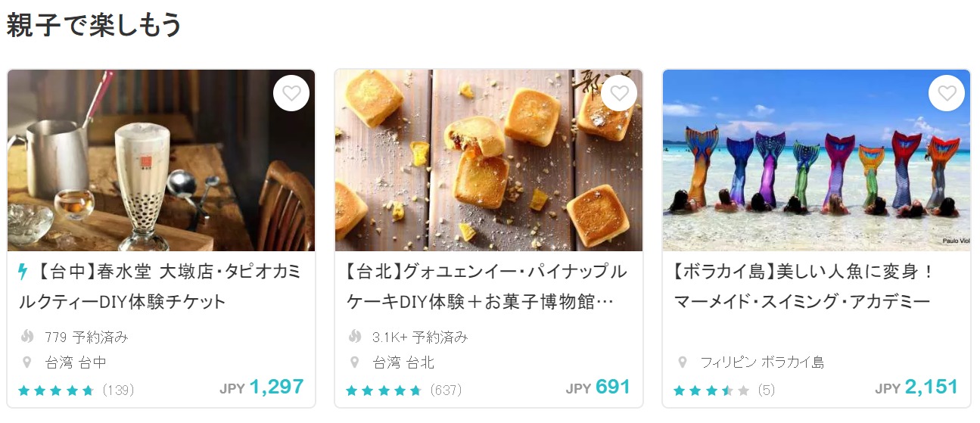Click star rating on the Taichung card
This screenshot has height=423, width=980.
coord(56,390)
